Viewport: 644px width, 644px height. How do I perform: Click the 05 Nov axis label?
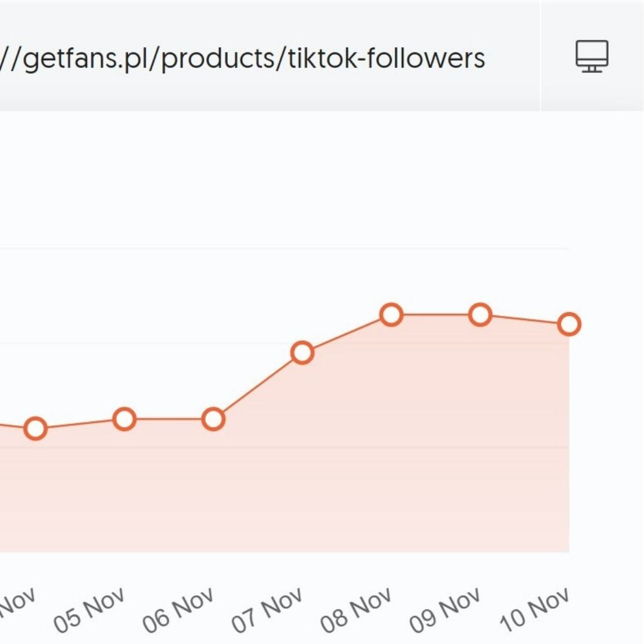[89, 609]
